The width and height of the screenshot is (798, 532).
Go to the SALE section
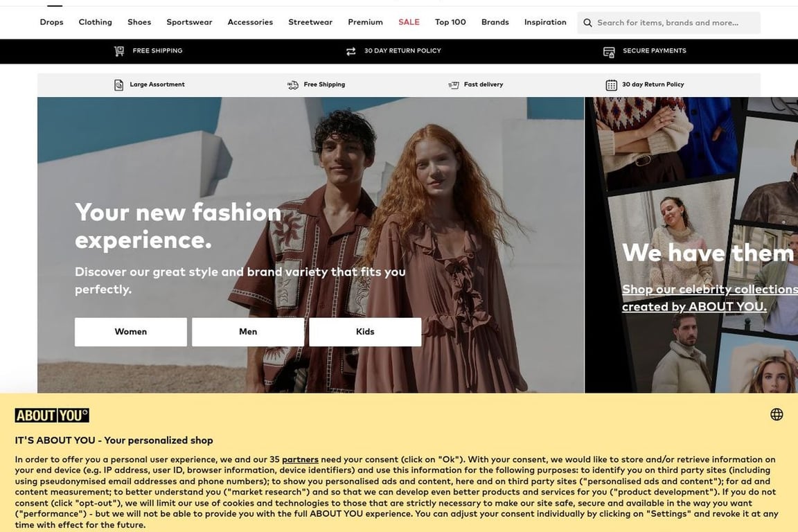(x=409, y=22)
